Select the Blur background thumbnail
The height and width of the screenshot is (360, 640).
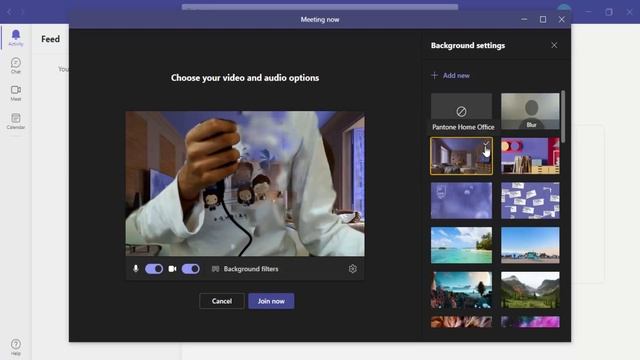coord(530,111)
